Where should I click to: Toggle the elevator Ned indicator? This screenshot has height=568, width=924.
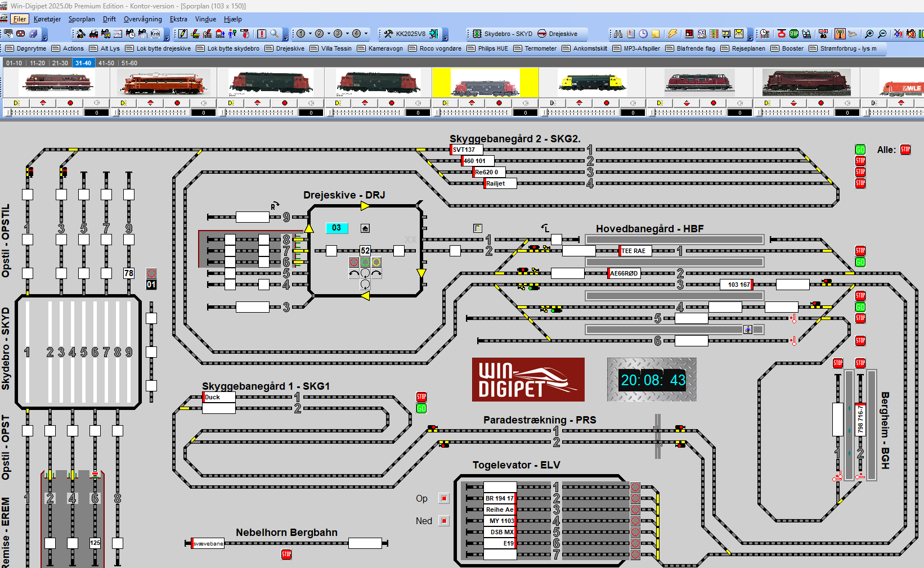pyautogui.click(x=444, y=521)
